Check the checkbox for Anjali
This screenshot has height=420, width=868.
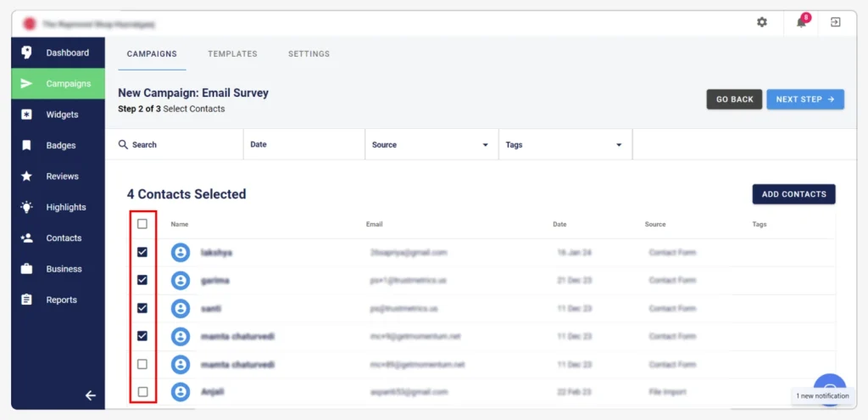pos(142,392)
